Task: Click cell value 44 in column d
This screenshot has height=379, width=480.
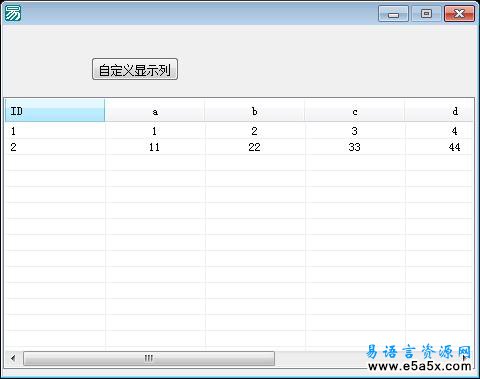Action: pyautogui.click(x=454, y=147)
